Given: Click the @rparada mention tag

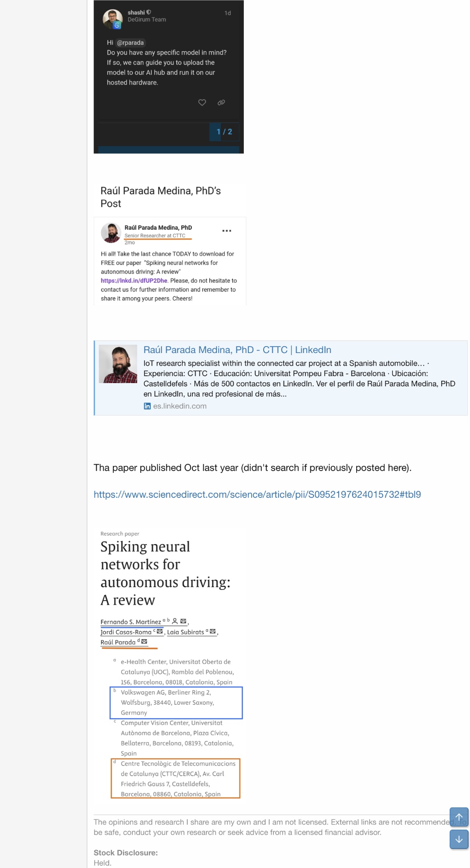Looking at the screenshot, I should [x=130, y=43].
